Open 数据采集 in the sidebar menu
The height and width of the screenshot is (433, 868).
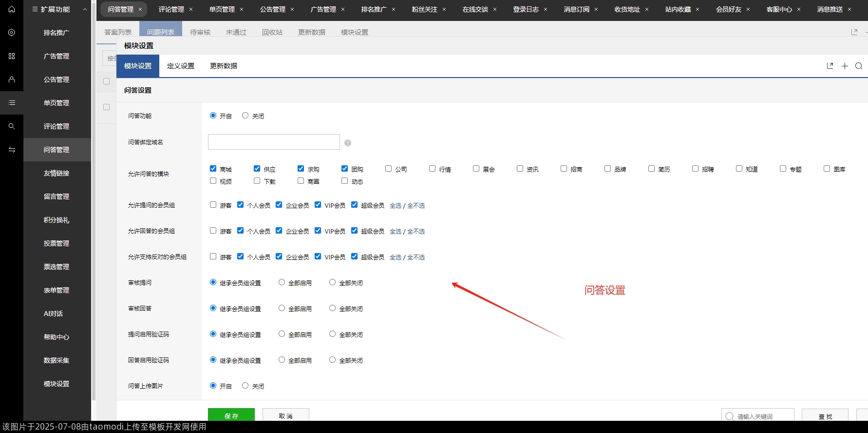tap(57, 360)
